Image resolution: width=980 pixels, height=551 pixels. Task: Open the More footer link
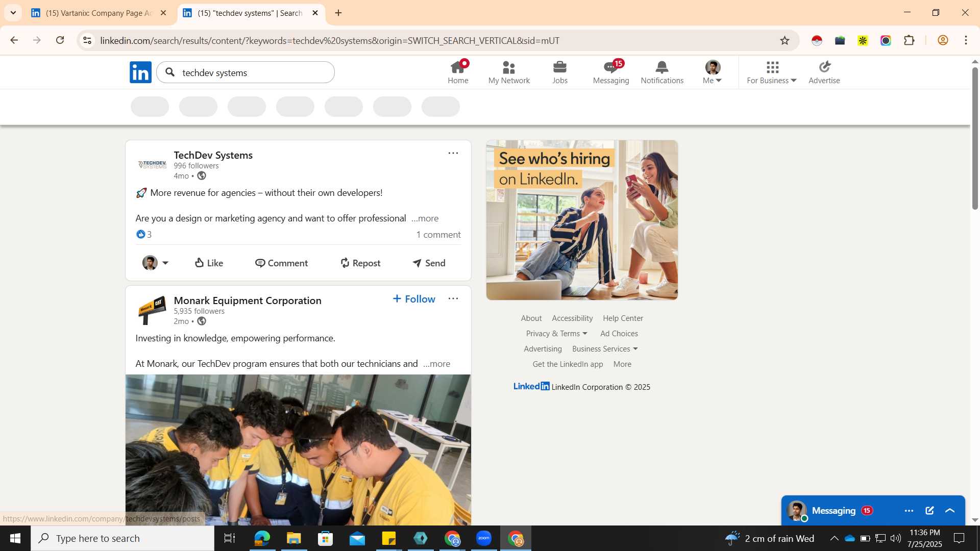622,364
